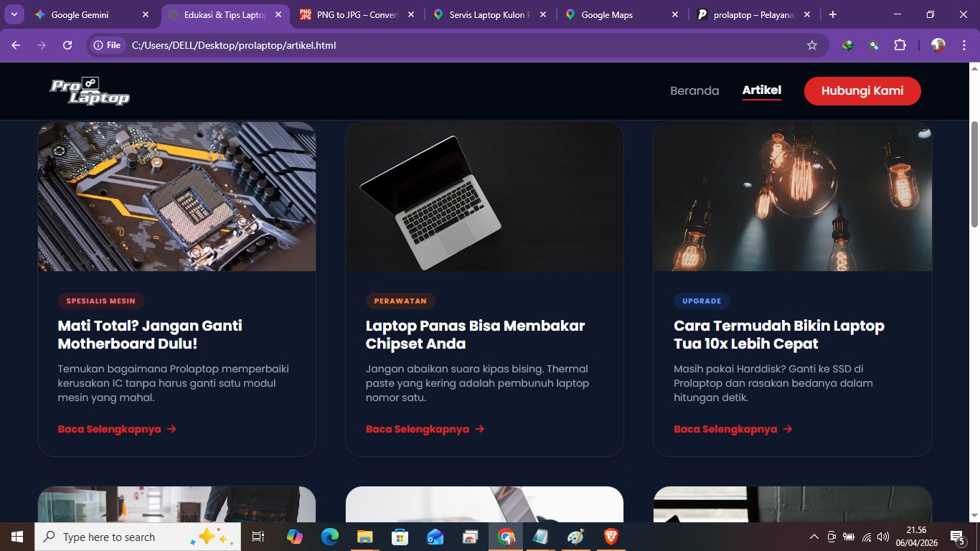Bookmark this page with star icon
Image resolution: width=980 pixels, height=551 pixels.
[812, 45]
